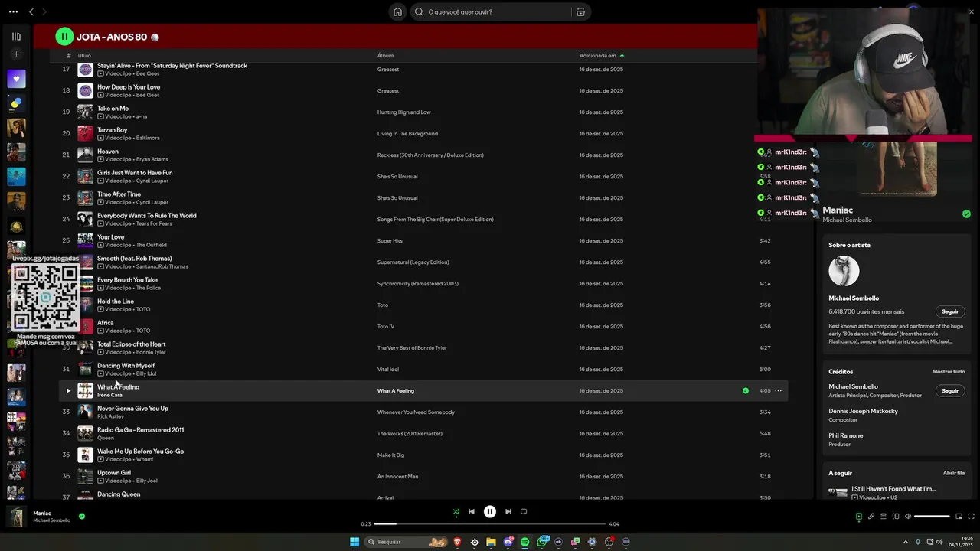Adjust the player volume slider

(x=932, y=517)
